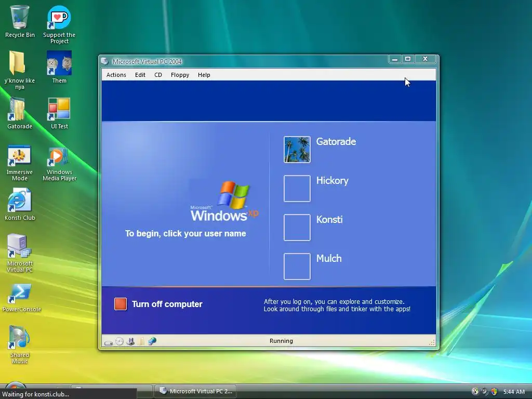532x399 pixels.
Task: Select the Microsoft Virtual PC desktop icon
Action: [x=20, y=253]
